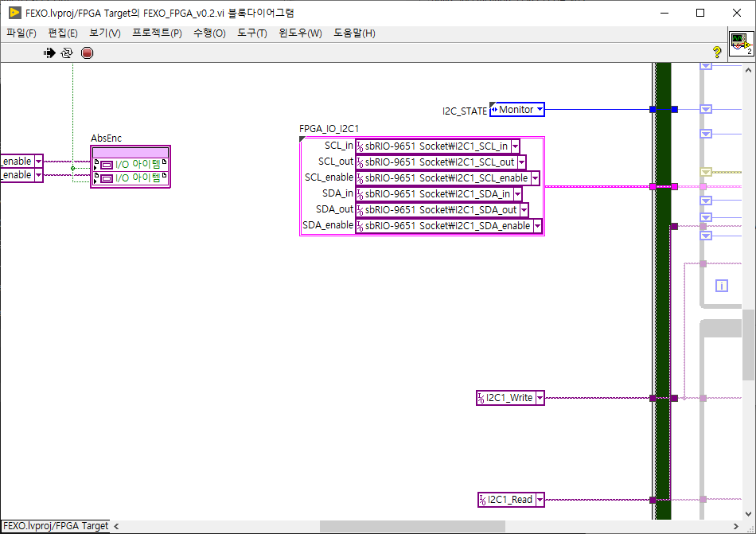Expand the I2C_STATE Monitor enum dropdown
Image resolution: width=756 pixels, height=534 pixels.
pyautogui.click(x=540, y=110)
